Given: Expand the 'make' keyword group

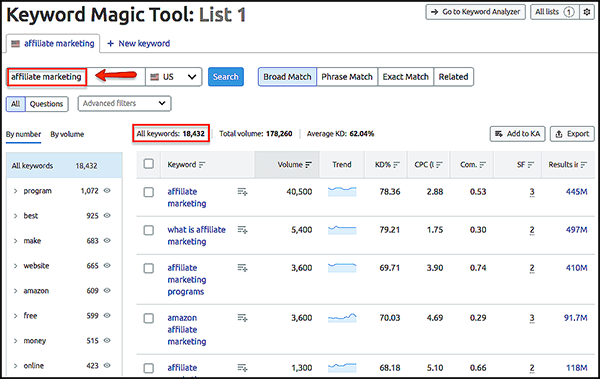Looking at the screenshot, I should coord(16,240).
